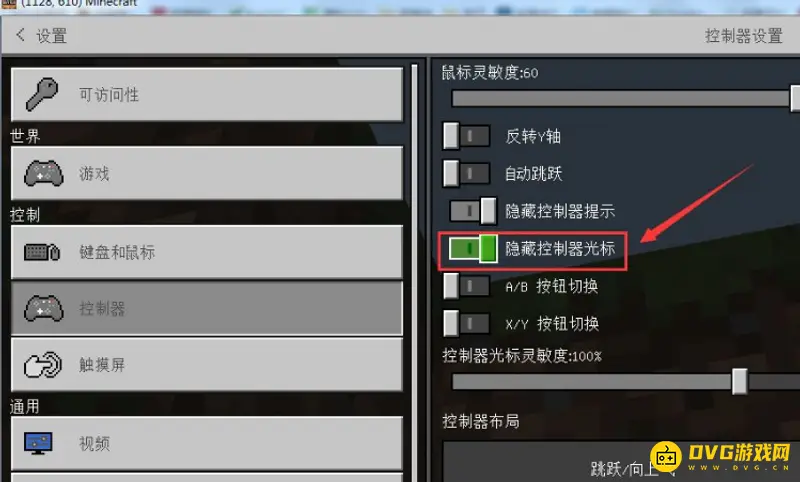Enable the 自动跳跃 switch
This screenshot has height=482, width=800.
[466, 174]
